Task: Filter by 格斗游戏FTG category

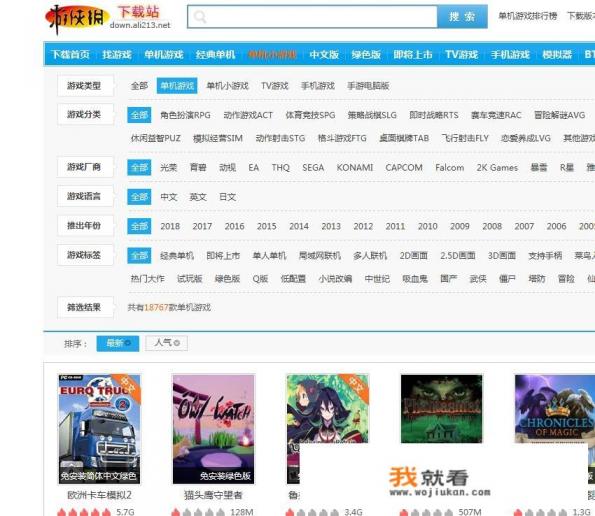Action: tap(342, 138)
